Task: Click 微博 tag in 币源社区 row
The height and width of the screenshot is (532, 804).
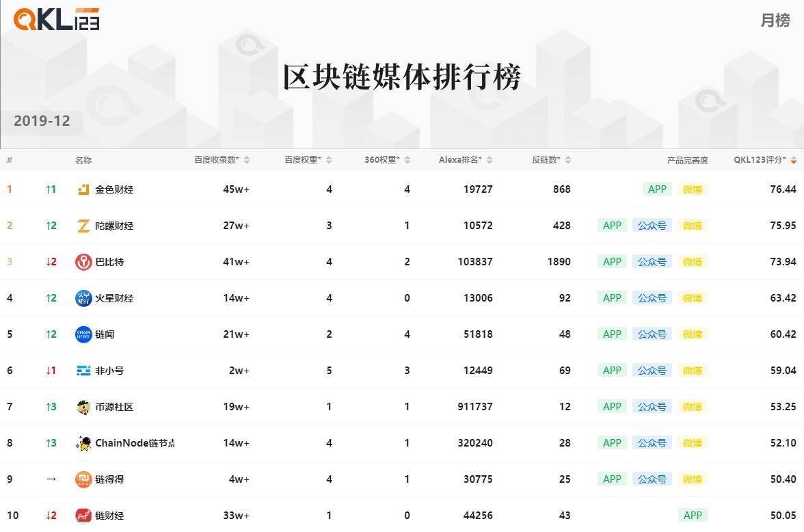Action: 692,407
